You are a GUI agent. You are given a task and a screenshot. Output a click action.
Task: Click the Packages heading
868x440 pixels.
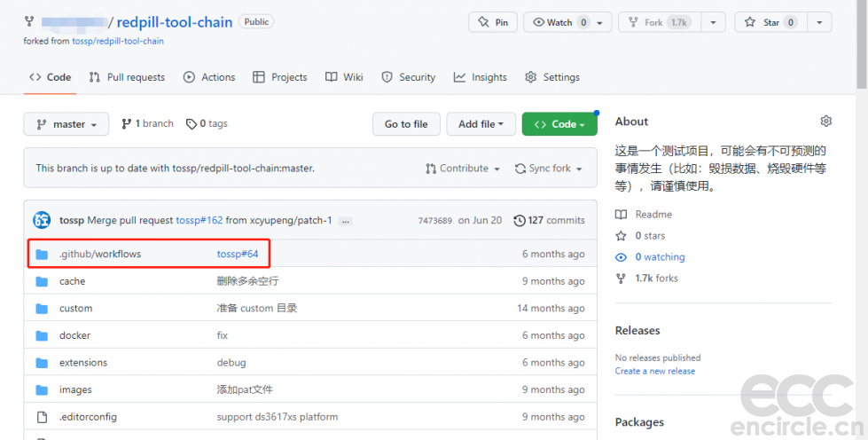[x=639, y=422]
